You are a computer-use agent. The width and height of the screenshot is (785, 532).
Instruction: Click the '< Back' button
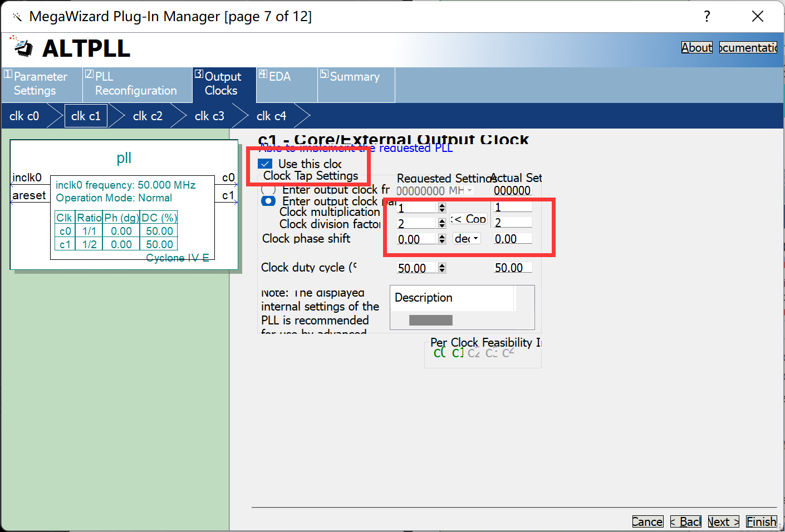[x=686, y=521]
